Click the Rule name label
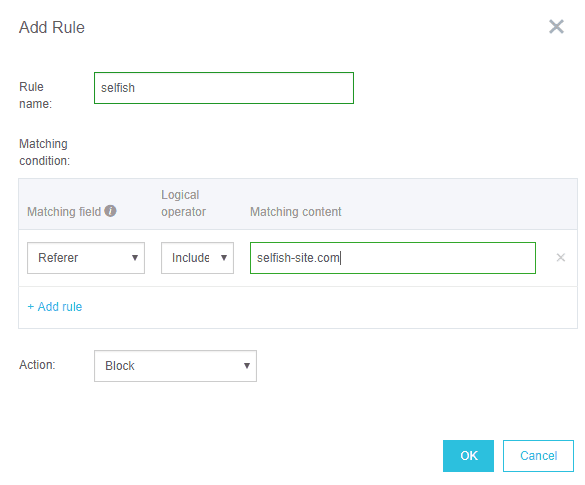 tap(35, 95)
